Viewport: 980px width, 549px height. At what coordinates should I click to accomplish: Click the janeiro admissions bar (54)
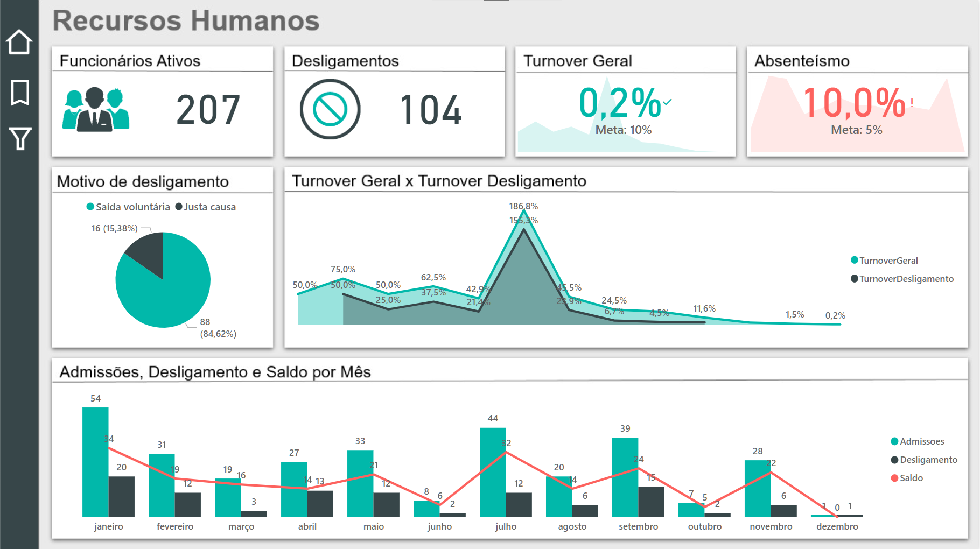[95, 462]
